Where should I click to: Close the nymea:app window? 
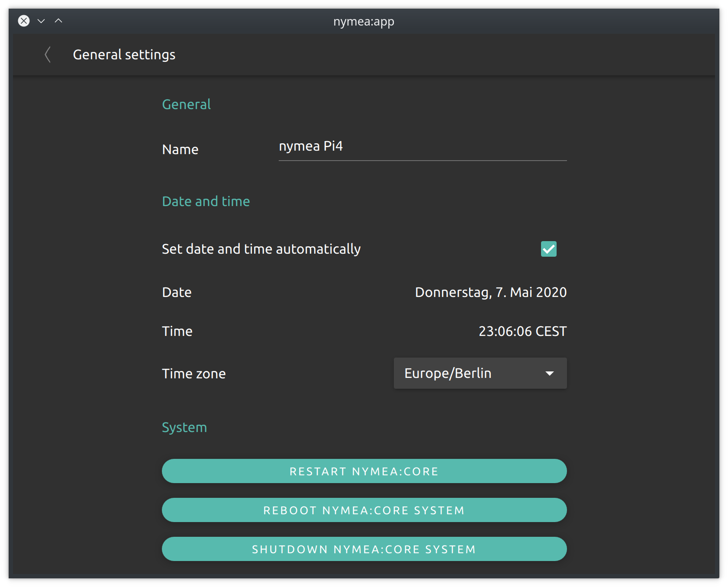coord(24,21)
